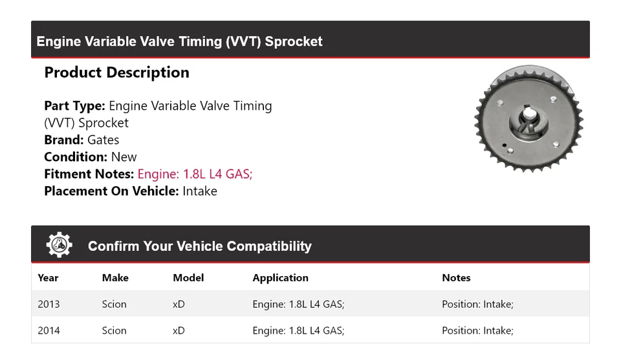Click the Application column header

[x=280, y=278]
